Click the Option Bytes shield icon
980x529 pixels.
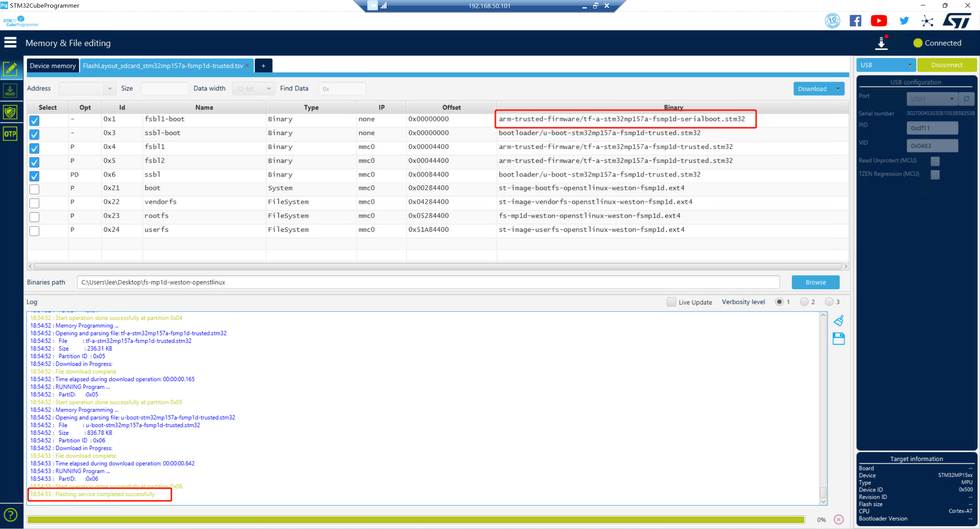pos(10,113)
